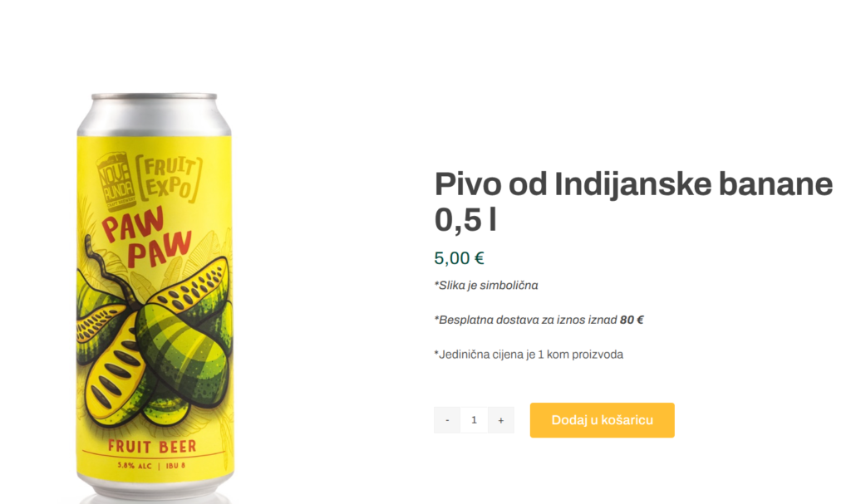This screenshot has height=504, width=851.
Task: Click the Fruit Expo badge on the can
Action: [x=169, y=178]
